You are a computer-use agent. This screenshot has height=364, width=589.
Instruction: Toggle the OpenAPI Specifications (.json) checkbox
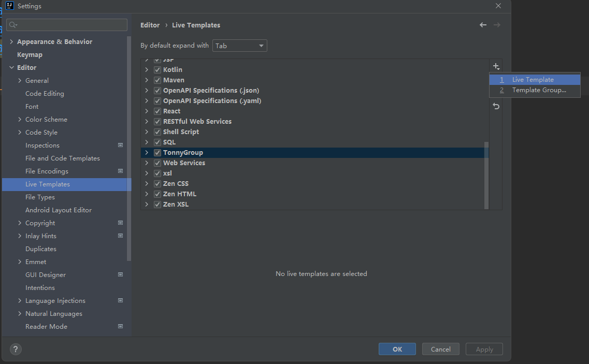coord(157,91)
